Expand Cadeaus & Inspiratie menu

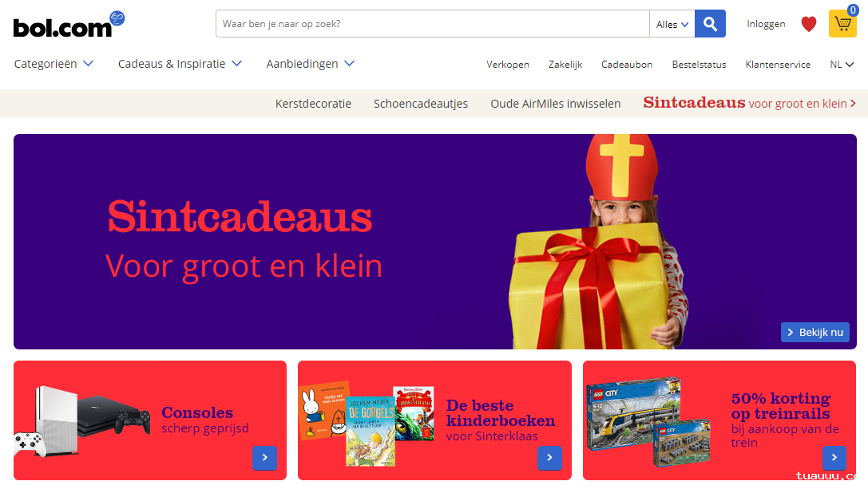click(180, 64)
